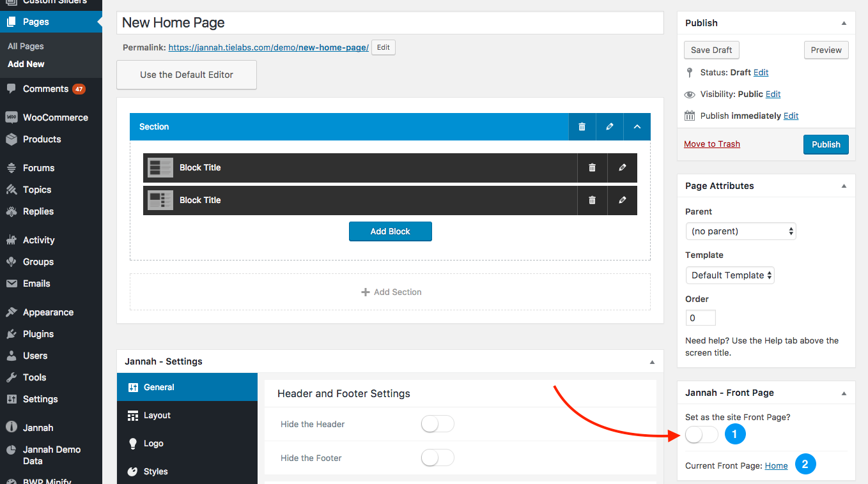Click the Add Section area
Image resolution: width=868 pixels, height=484 pixels.
pyautogui.click(x=391, y=292)
